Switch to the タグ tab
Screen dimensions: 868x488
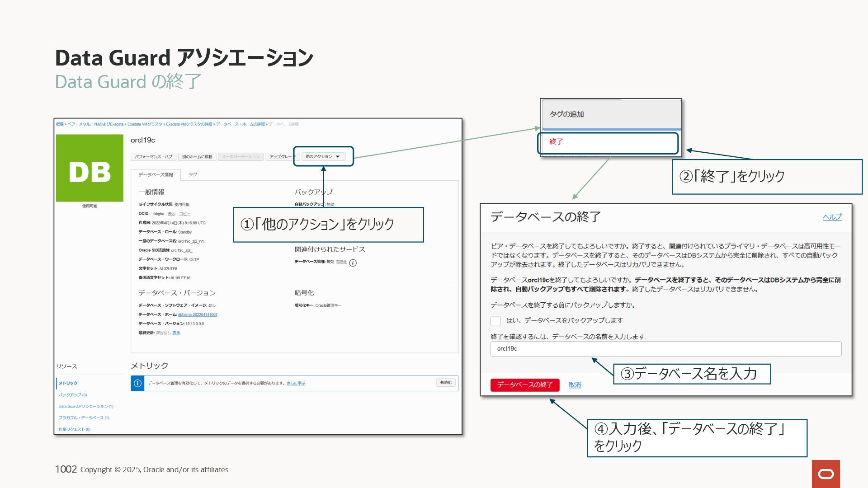click(193, 174)
